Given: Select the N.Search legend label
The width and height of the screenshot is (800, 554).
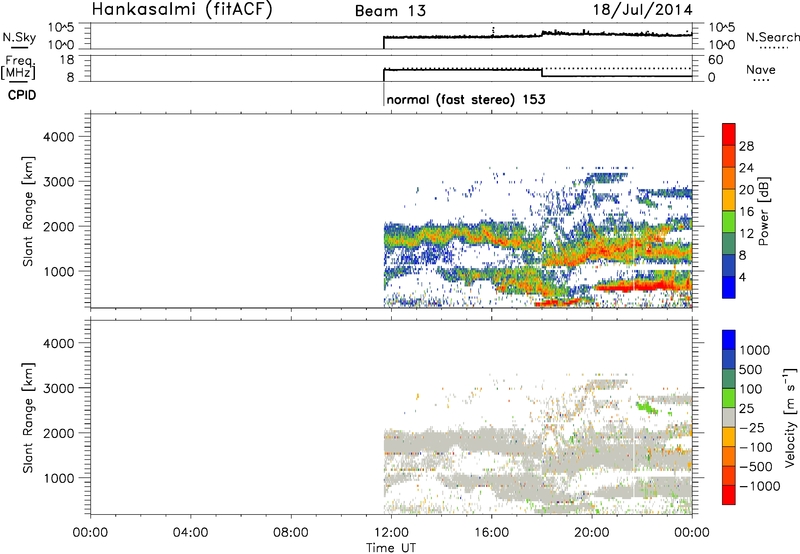Looking at the screenshot, I should pos(772,37).
